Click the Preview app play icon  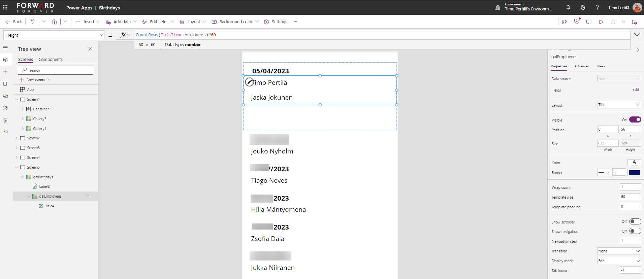[601, 22]
